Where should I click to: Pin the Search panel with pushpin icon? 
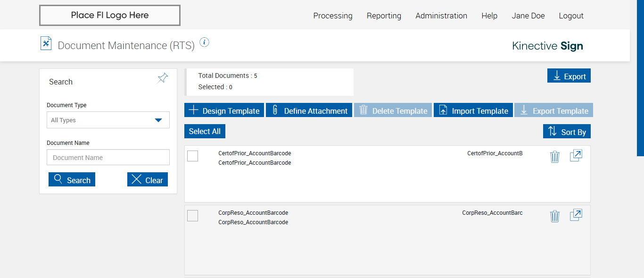[x=163, y=78]
